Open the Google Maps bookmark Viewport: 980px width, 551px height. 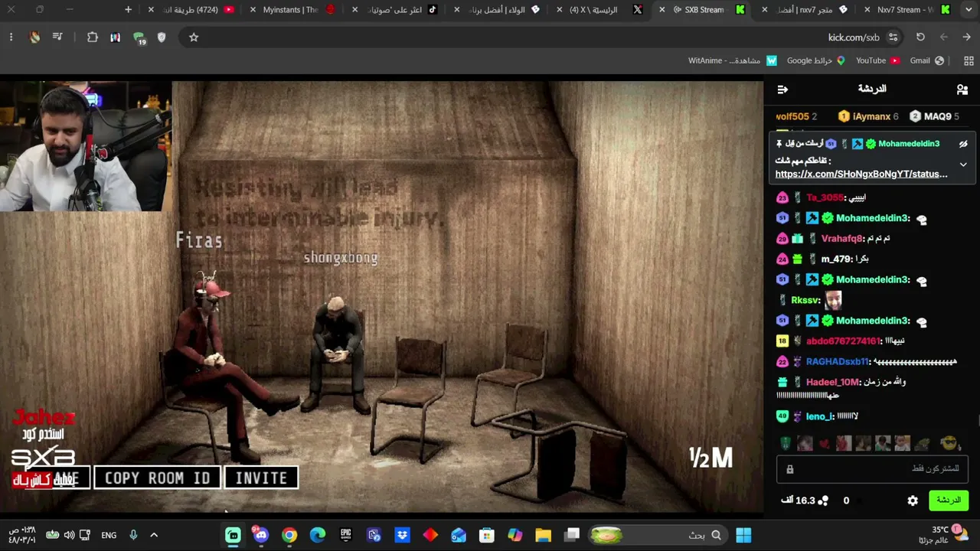click(816, 60)
